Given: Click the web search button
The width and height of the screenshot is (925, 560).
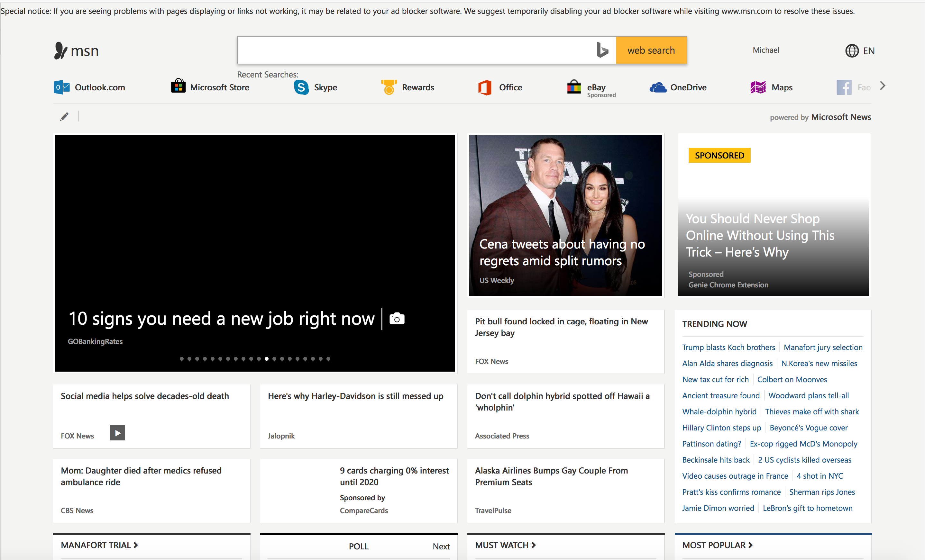Looking at the screenshot, I should click(x=651, y=50).
